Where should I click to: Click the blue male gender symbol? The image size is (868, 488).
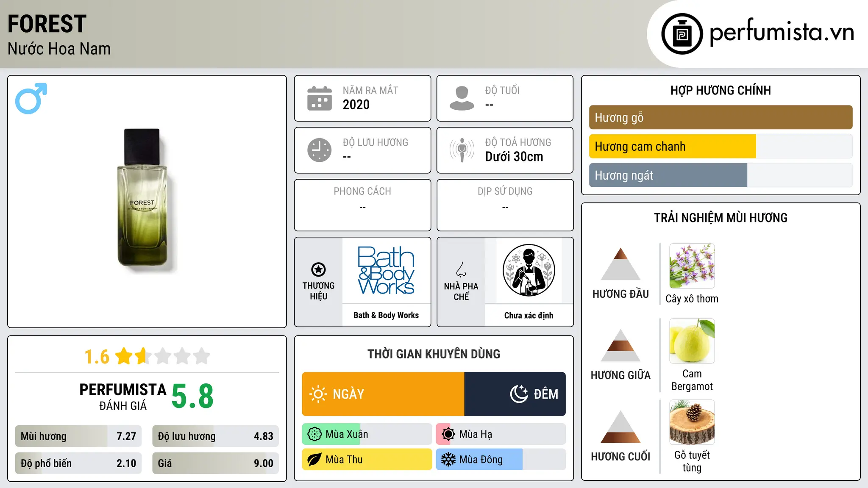(x=31, y=98)
